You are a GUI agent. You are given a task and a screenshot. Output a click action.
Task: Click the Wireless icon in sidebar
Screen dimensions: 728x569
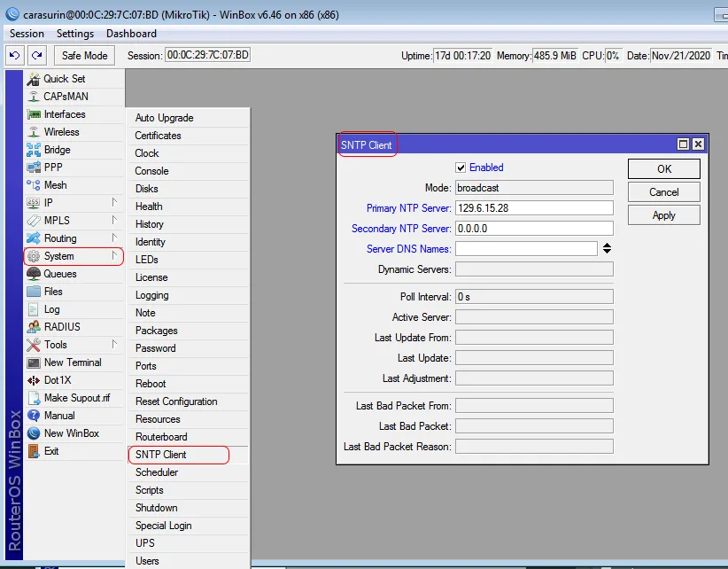pyautogui.click(x=34, y=132)
